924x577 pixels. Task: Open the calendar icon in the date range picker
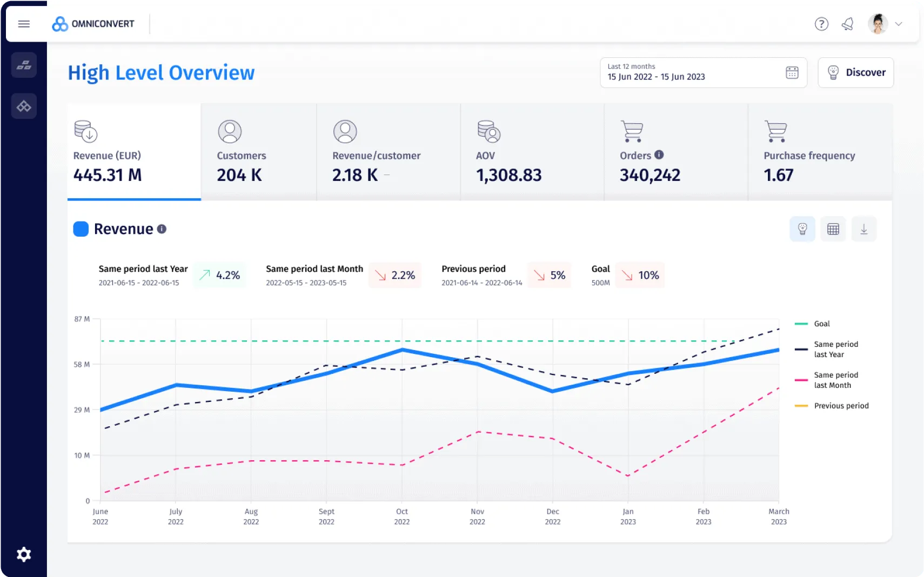[792, 72]
